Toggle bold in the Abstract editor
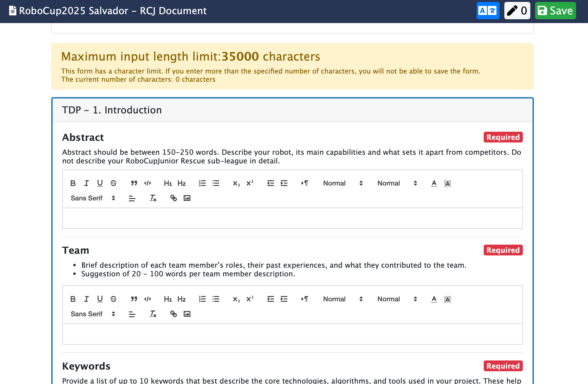Image resolution: width=588 pixels, height=384 pixels. [73, 183]
